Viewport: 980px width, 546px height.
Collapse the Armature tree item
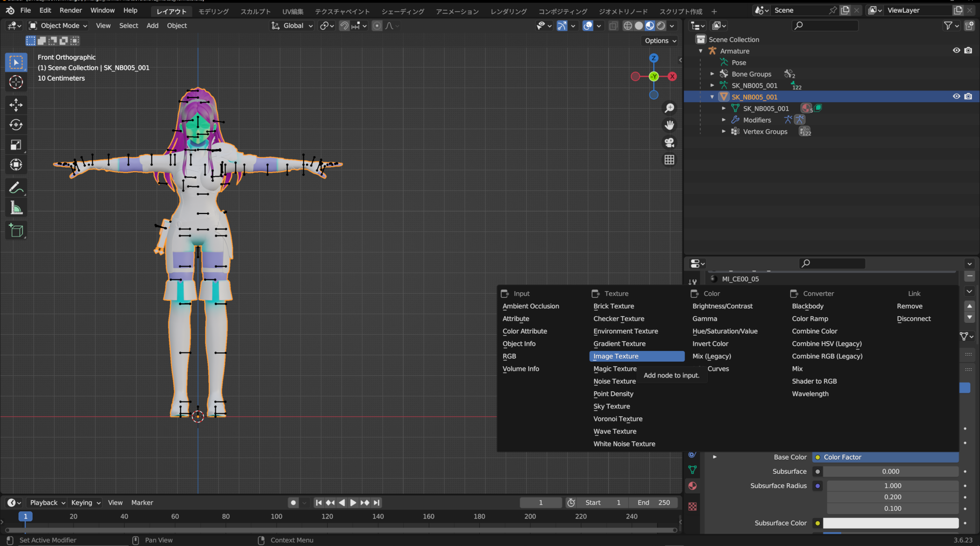pos(701,51)
